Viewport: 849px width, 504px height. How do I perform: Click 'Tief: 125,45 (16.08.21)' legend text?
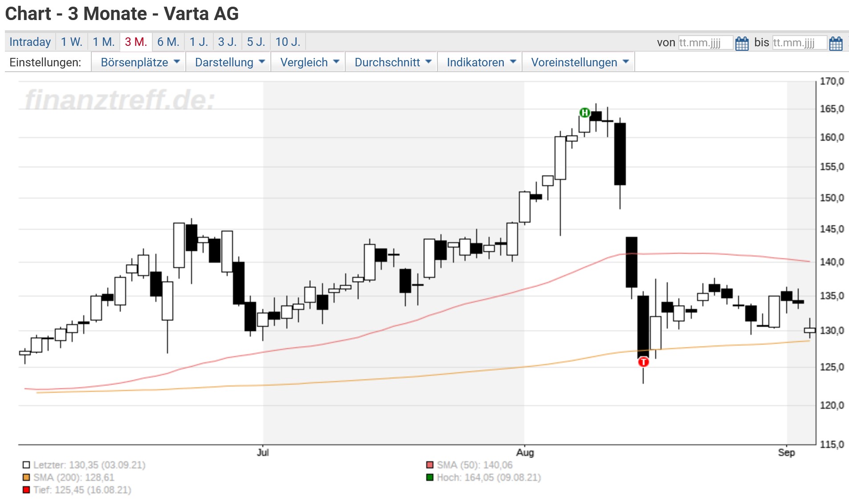pyautogui.click(x=82, y=490)
